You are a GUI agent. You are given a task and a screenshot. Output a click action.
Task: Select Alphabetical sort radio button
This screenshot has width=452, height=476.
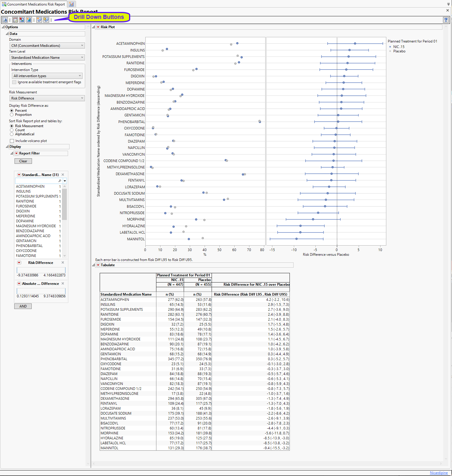click(12, 134)
